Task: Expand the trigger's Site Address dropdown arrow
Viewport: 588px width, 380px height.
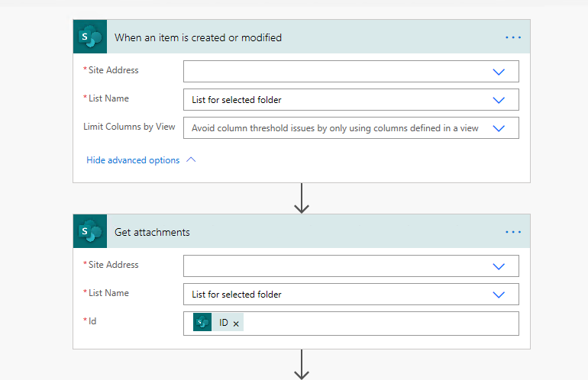Action: click(499, 72)
